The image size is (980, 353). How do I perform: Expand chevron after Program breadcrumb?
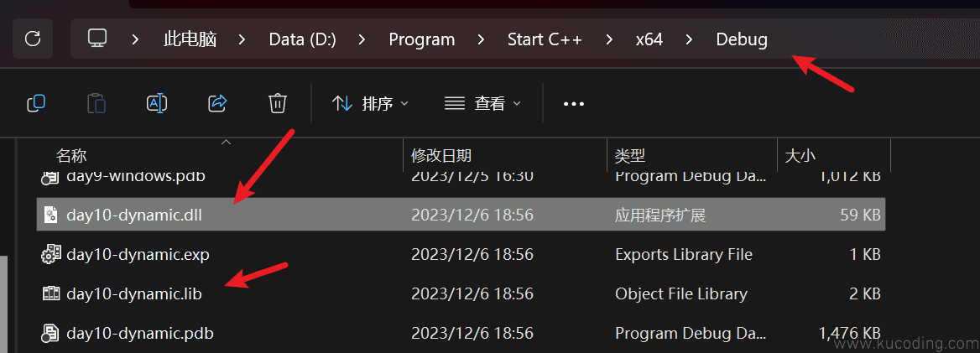[480, 39]
